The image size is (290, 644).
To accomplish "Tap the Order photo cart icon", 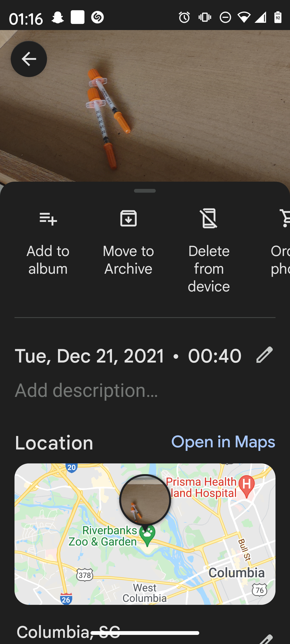I will click(x=285, y=219).
